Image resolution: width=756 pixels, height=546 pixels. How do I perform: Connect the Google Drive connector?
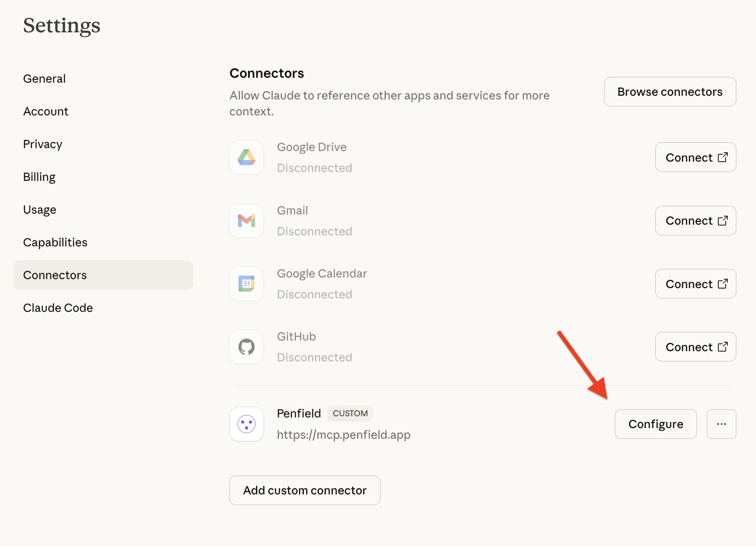(x=696, y=157)
